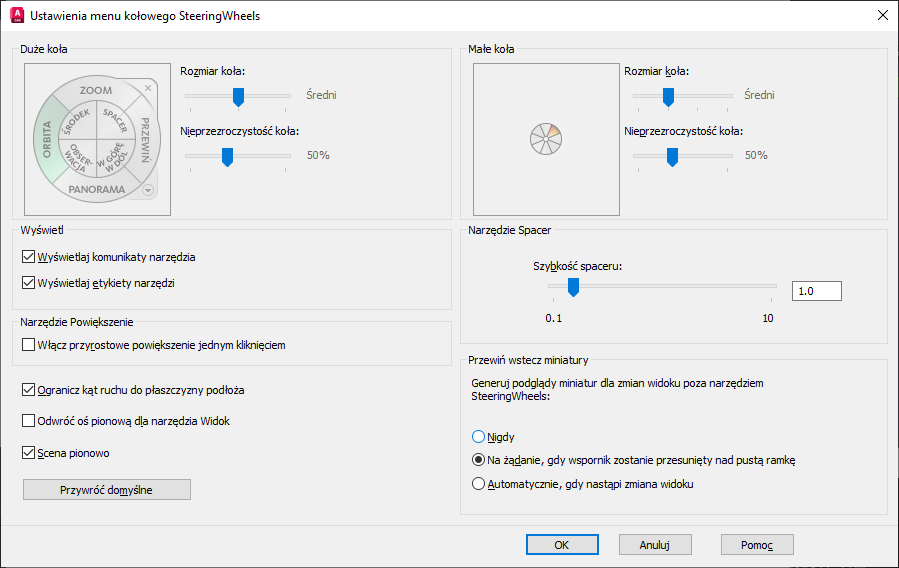899x568 pixels.
Task: Click the PANORAMA wedge in wheel preview
Action: pos(97,189)
